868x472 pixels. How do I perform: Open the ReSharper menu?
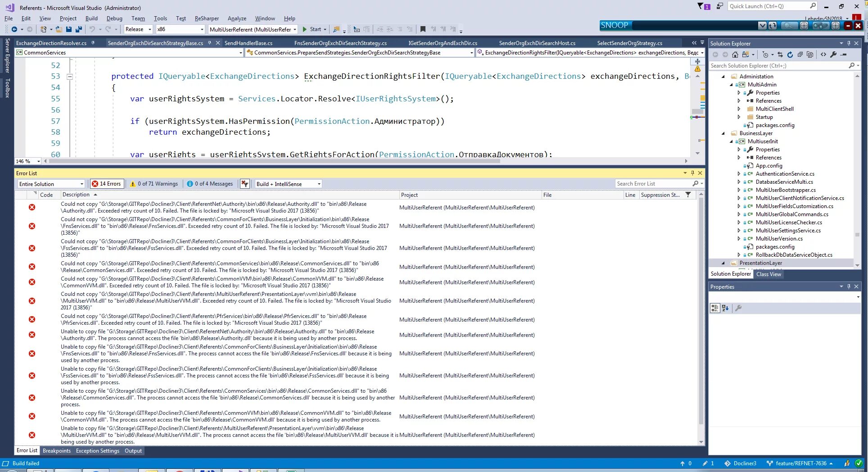pos(207,18)
